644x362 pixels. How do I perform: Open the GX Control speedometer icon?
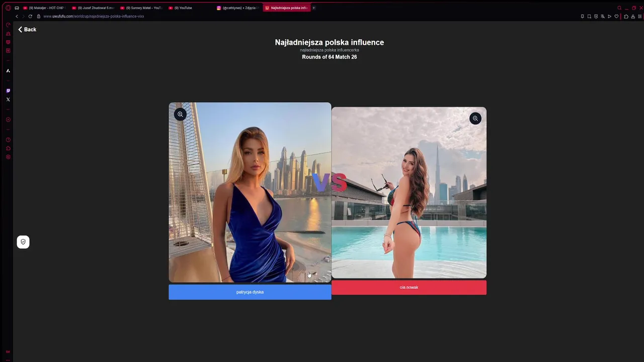[x=8, y=25]
